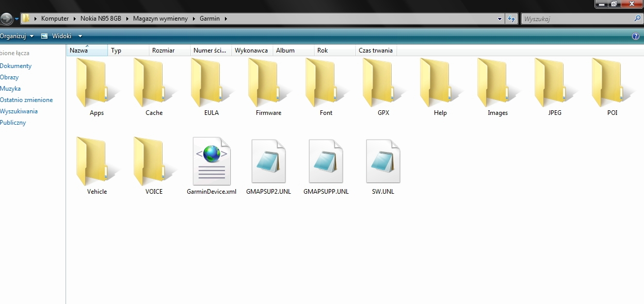The height and width of the screenshot is (304, 644).
Task: Sort by Wykonawca column header
Action: coord(252,50)
